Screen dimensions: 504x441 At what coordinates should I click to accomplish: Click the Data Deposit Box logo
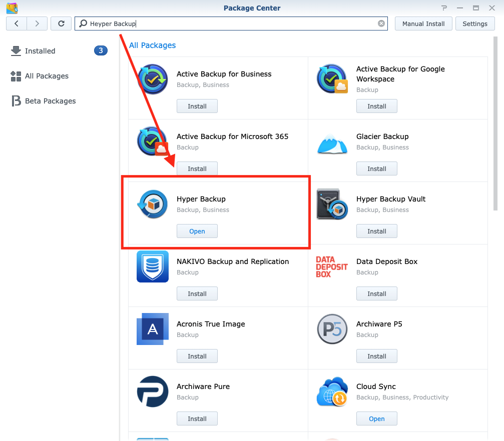click(x=332, y=266)
